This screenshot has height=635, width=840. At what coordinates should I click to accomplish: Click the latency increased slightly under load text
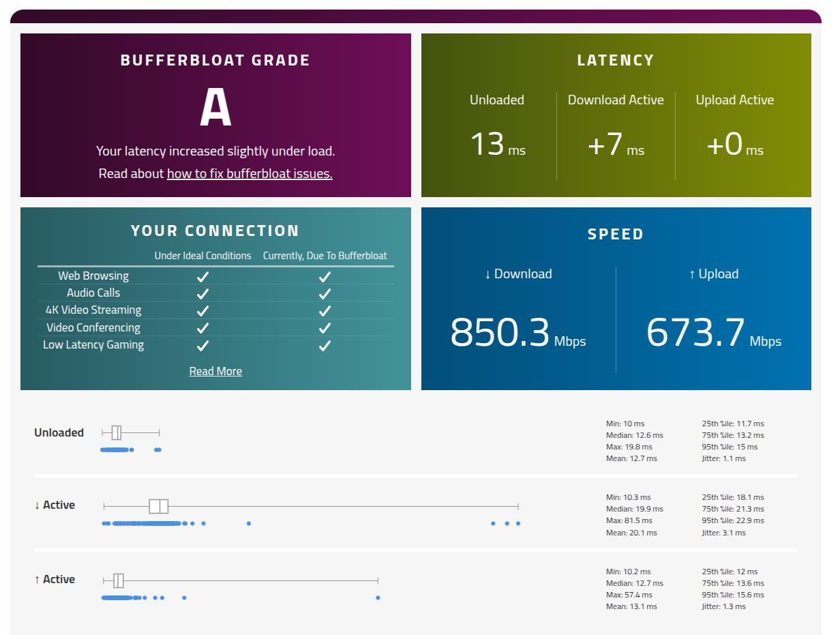click(215, 151)
